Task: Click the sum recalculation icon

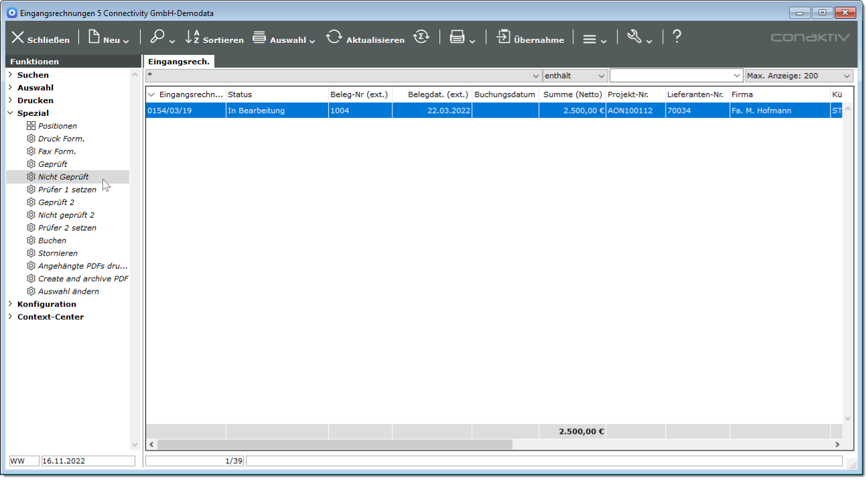Action: point(421,38)
